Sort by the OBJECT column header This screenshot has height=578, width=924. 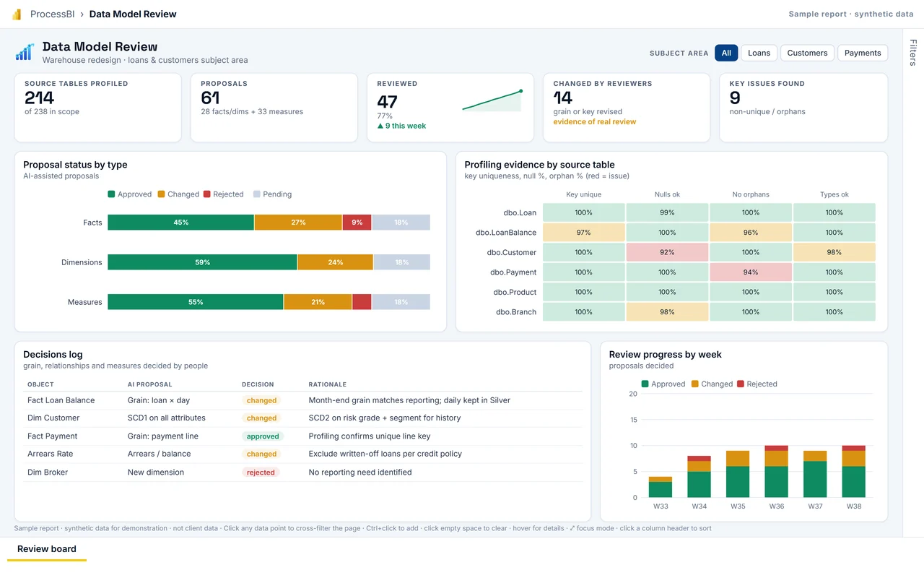[40, 384]
